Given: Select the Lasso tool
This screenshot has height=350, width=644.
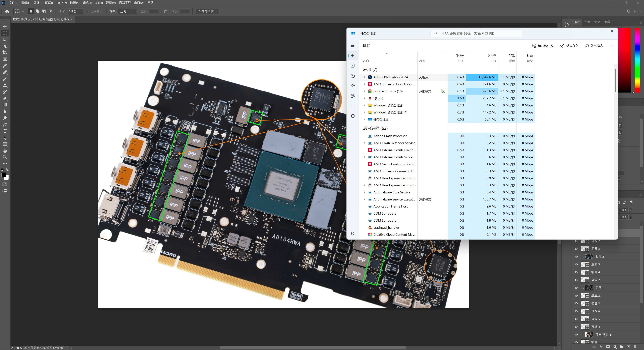Looking at the screenshot, I should click(5, 39).
